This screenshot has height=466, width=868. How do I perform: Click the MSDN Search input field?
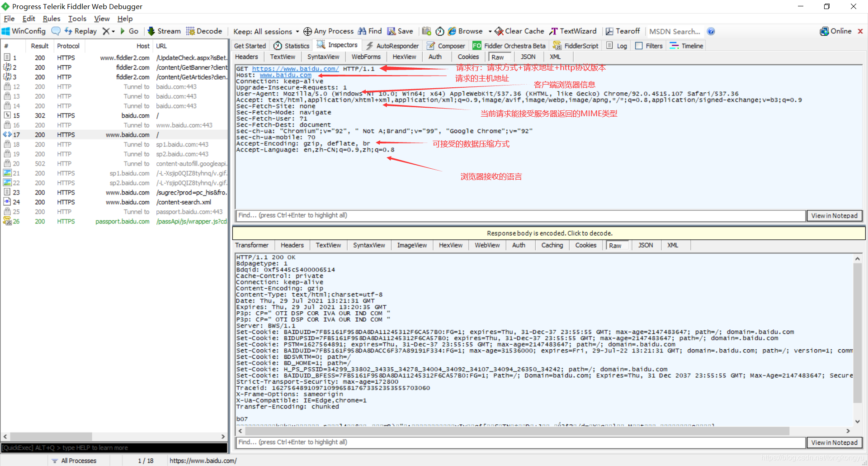[675, 31]
